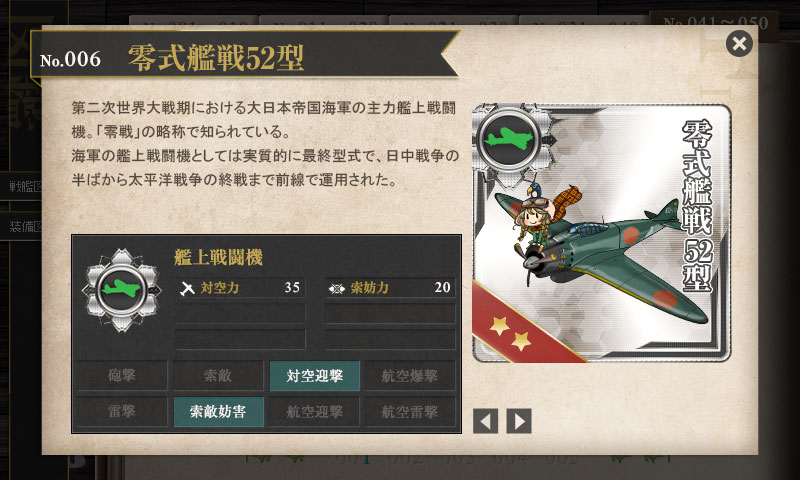Close the equipment detail popup
Image resolution: width=800 pixels, height=480 pixels.
coord(739,43)
